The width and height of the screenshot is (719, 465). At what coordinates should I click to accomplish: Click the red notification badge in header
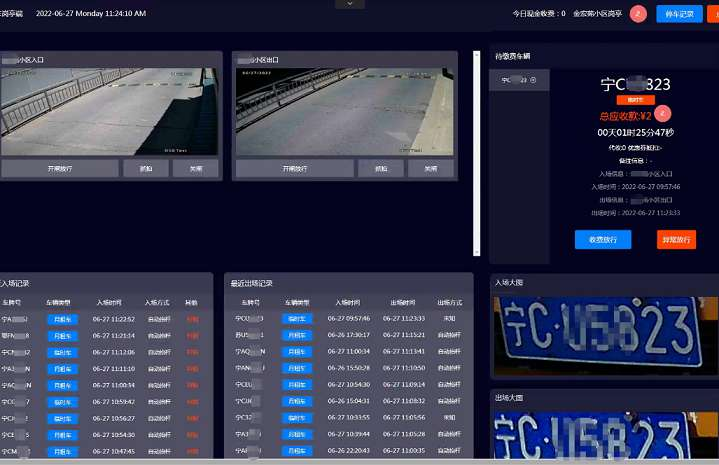pyautogui.click(x=638, y=14)
